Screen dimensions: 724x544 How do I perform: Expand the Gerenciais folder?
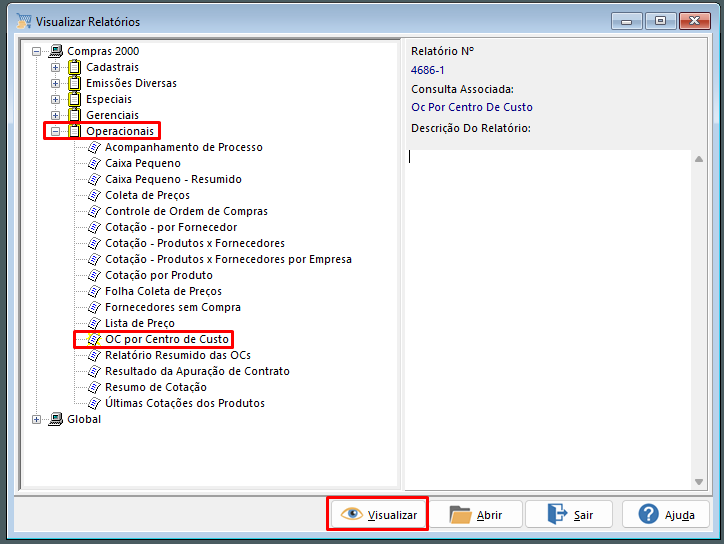(x=55, y=115)
